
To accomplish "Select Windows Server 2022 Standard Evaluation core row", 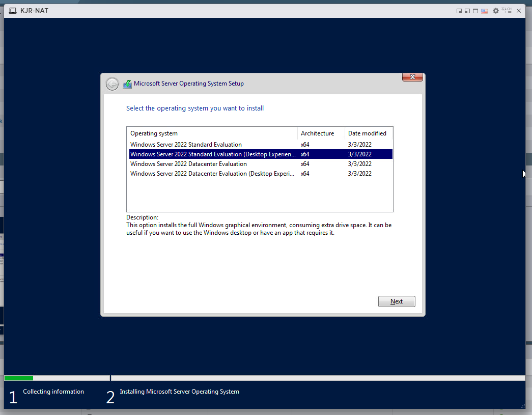I will click(x=261, y=145).
